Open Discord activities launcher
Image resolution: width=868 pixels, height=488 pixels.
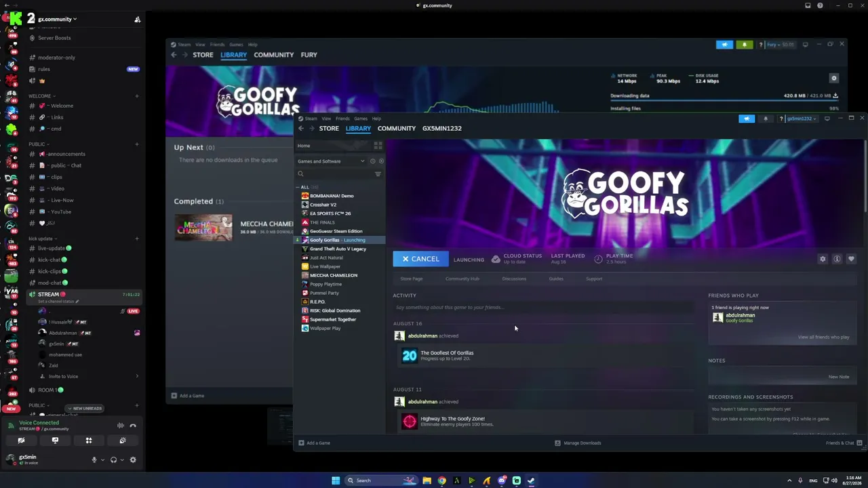click(89, 441)
